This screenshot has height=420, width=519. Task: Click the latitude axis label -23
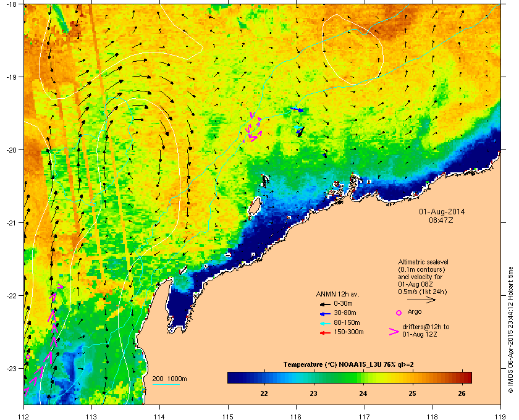(11, 368)
